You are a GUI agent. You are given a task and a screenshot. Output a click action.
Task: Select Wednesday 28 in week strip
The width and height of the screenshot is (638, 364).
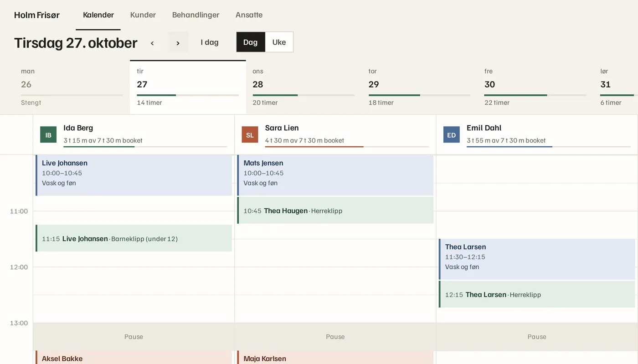(x=304, y=87)
